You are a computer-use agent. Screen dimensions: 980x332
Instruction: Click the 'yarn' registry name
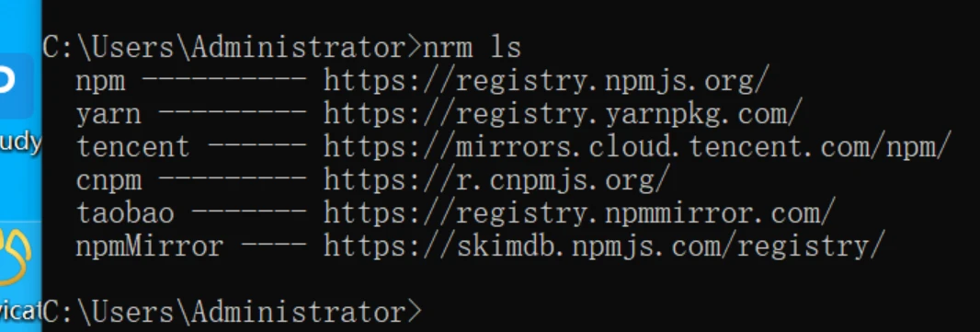click(108, 116)
